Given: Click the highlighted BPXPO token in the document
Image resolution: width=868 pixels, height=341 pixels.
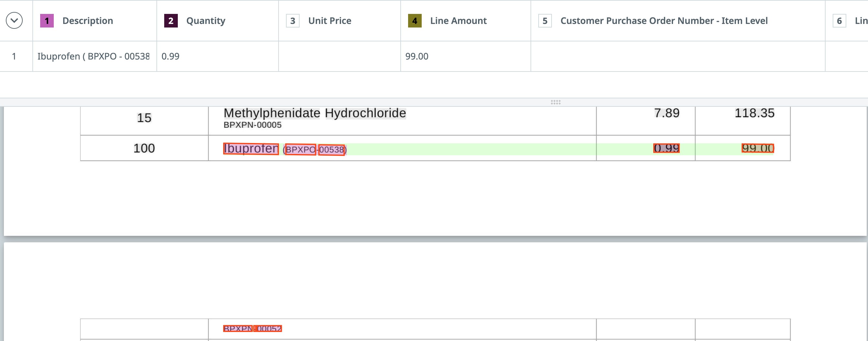Looking at the screenshot, I should click(x=301, y=149).
